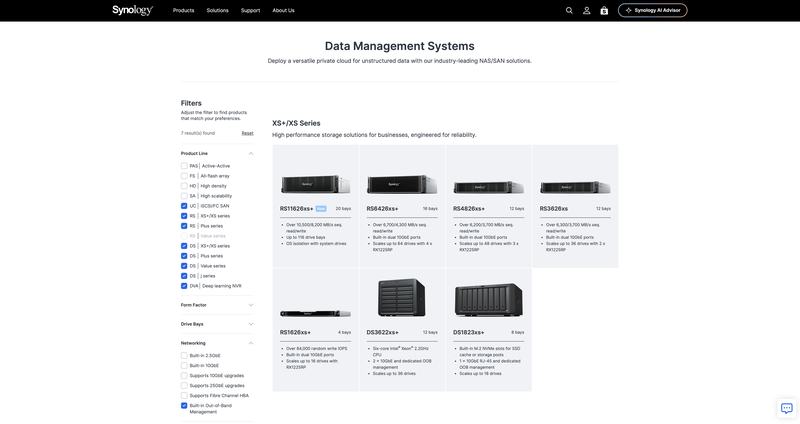Click the DS1823xs+ product name
Image resolution: width=800 pixels, height=424 pixels.
(469, 332)
